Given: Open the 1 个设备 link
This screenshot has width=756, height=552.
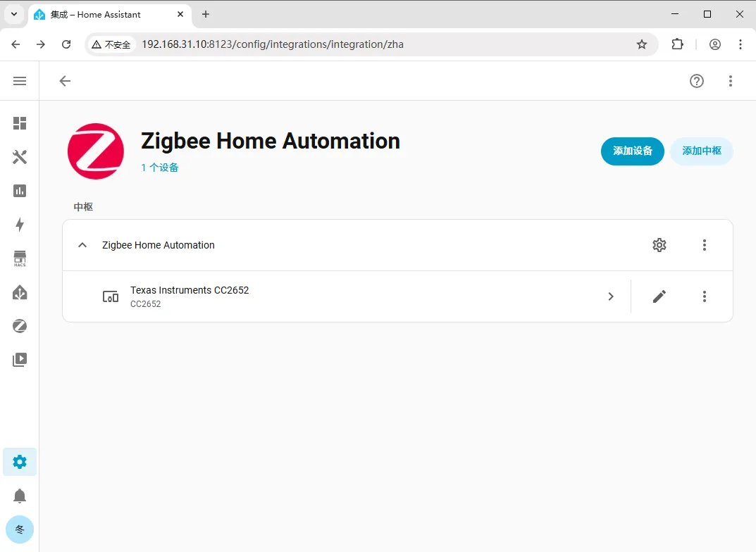Looking at the screenshot, I should [x=160, y=168].
